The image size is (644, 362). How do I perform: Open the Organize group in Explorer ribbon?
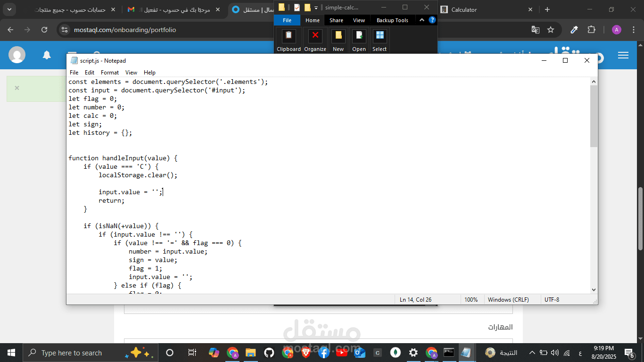coord(315,40)
